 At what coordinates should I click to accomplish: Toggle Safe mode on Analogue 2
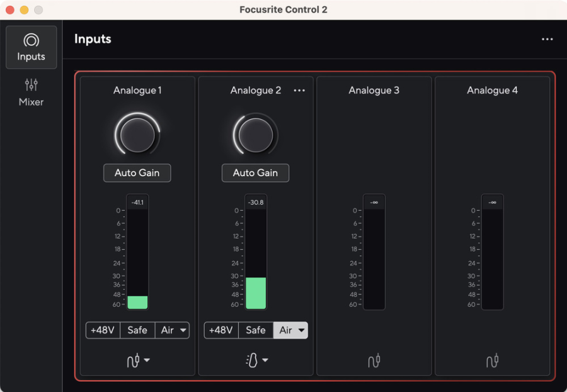point(256,330)
